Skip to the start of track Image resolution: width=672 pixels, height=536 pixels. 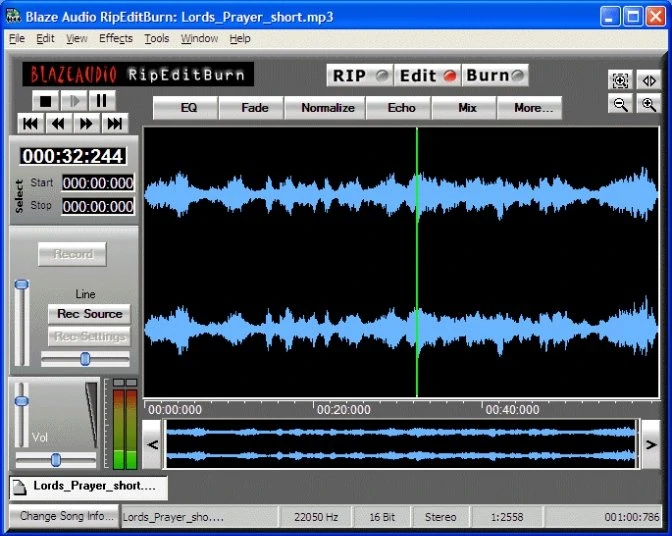[x=30, y=124]
